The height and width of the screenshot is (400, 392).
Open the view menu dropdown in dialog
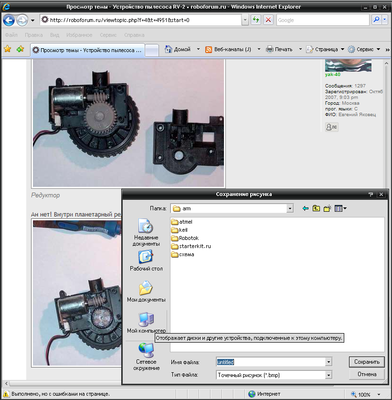coord(340,209)
